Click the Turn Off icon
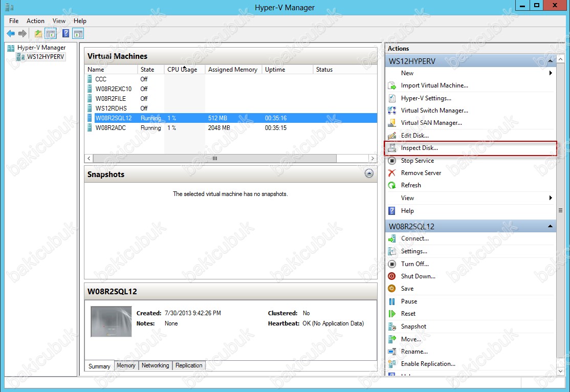Viewport: 570px width, 392px height. pos(392,264)
